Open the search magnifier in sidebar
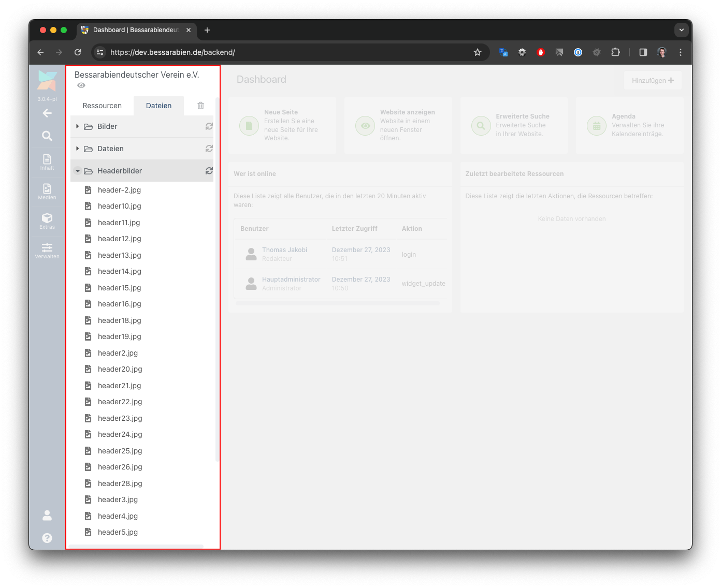Image resolution: width=721 pixels, height=588 pixels. [x=47, y=136]
